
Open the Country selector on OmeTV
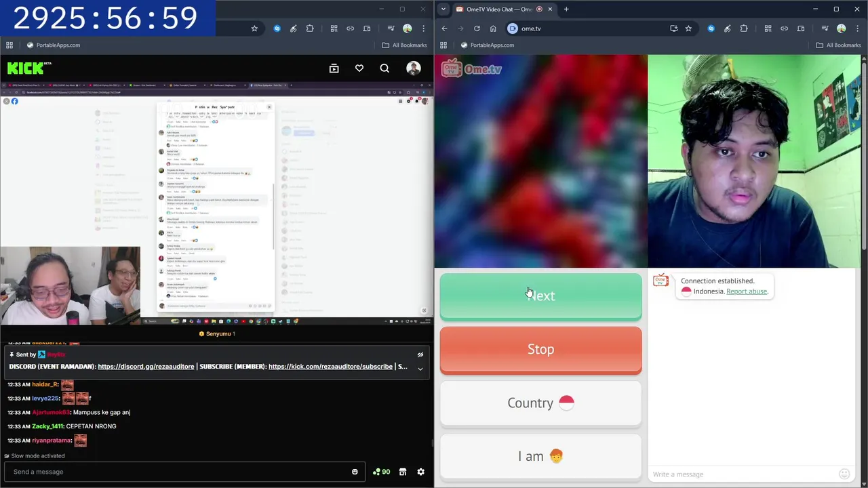540,403
